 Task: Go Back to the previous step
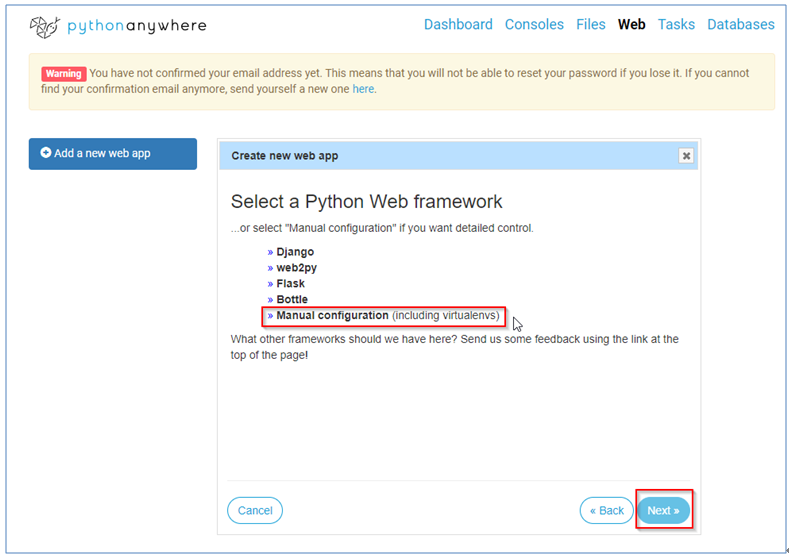pos(606,510)
